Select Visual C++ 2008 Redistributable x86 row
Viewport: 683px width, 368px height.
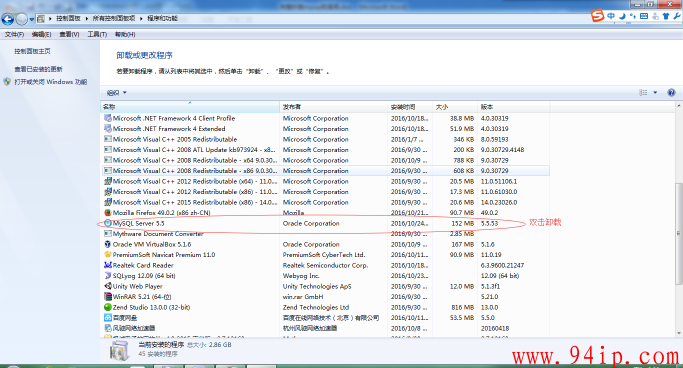pyautogui.click(x=326, y=171)
